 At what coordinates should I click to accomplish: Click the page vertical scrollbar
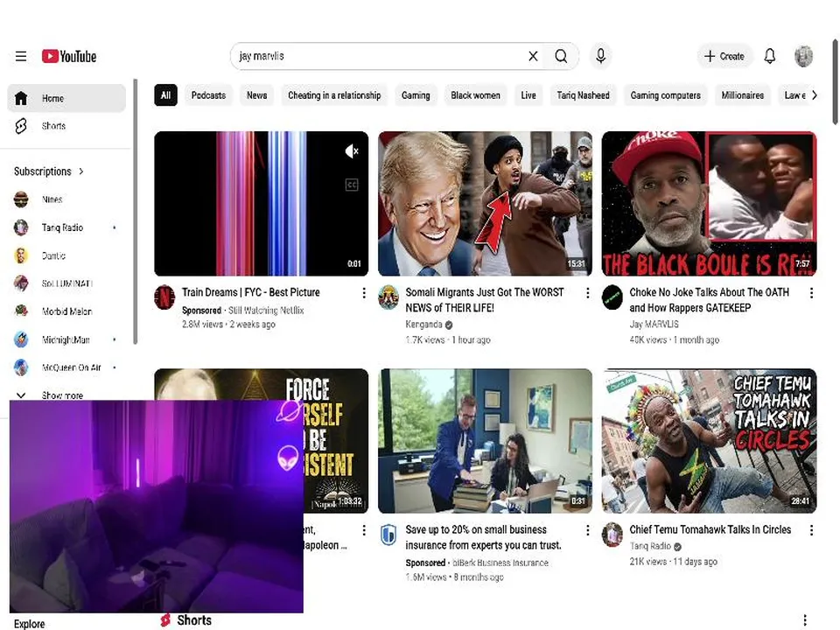[x=835, y=81]
